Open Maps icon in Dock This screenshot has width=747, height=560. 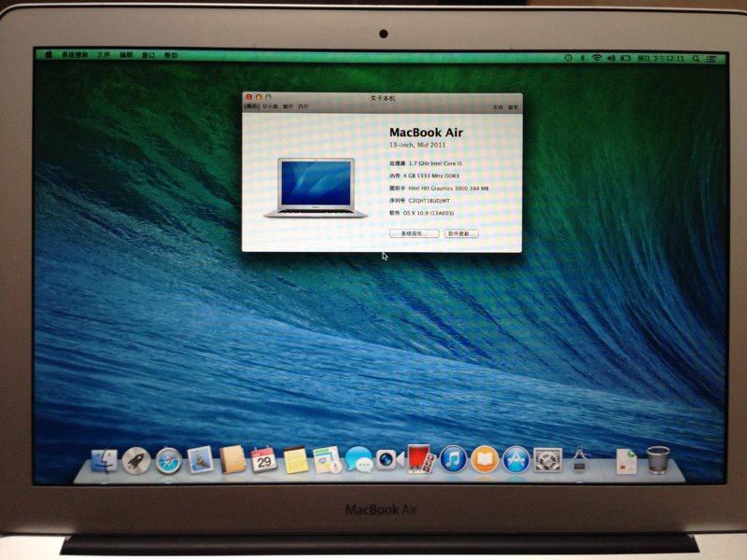327,460
